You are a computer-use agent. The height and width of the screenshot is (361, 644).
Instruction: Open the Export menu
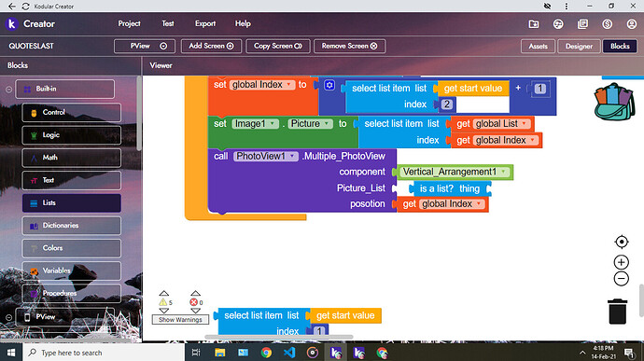pyautogui.click(x=205, y=24)
